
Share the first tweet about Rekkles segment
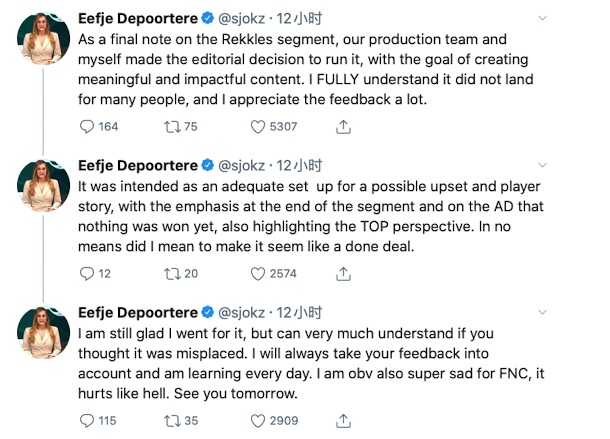tap(343, 126)
